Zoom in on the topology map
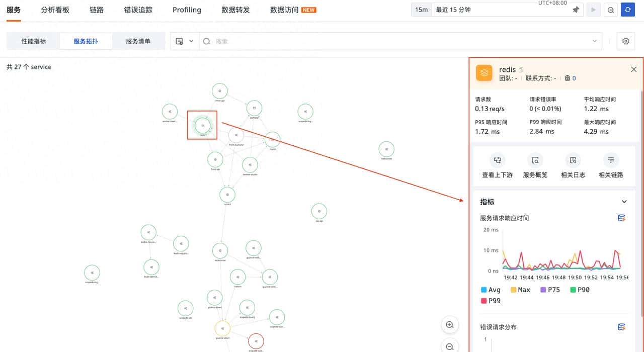The height and width of the screenshot is (352, 644). coord(450,325)
